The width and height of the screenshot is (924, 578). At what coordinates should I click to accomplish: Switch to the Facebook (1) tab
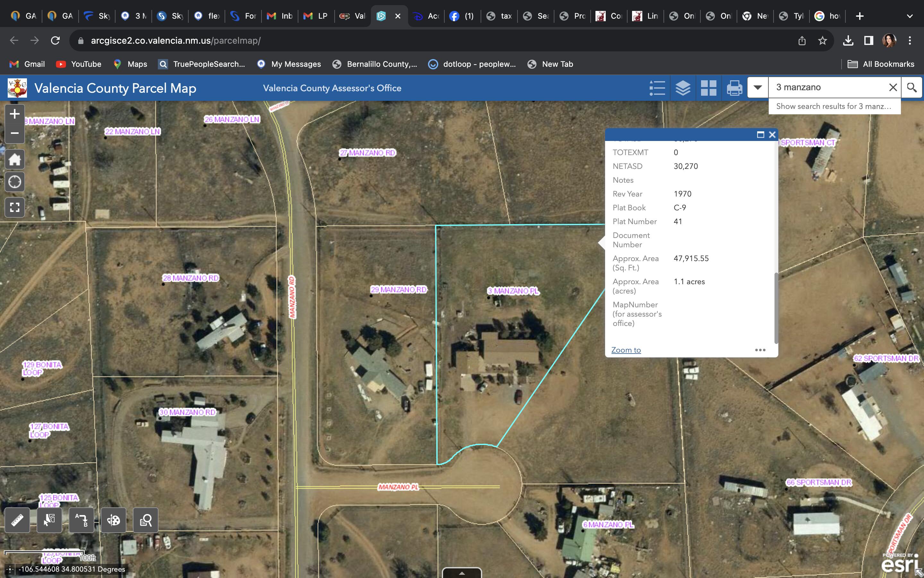click(462, 16)
